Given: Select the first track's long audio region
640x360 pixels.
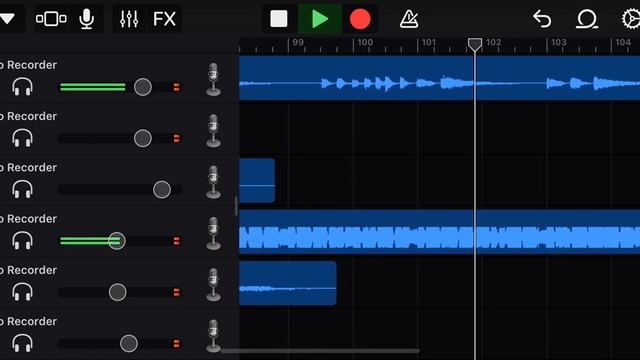Looking at the screenshot, I should coord(439,78).
